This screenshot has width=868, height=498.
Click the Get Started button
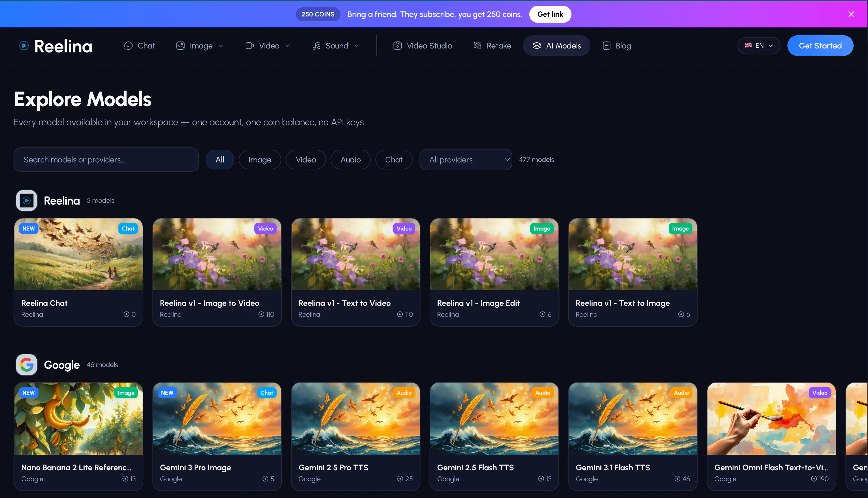click(x=820, y=46)
